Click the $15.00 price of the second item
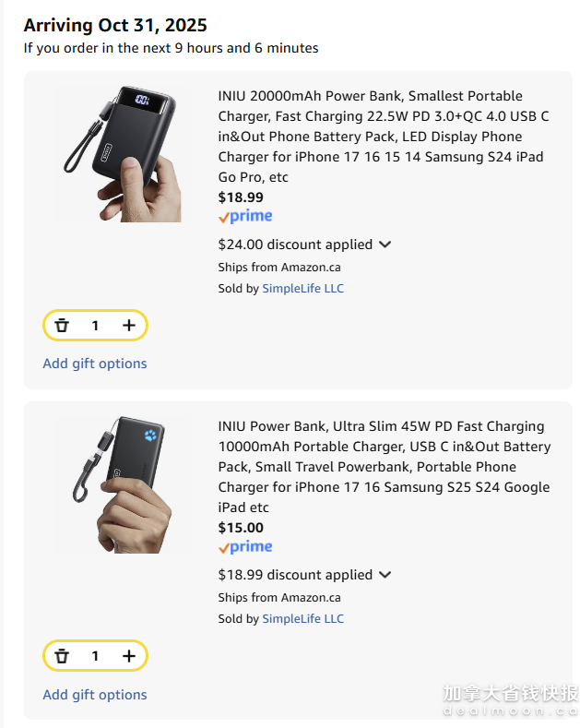 coord(241,528)
